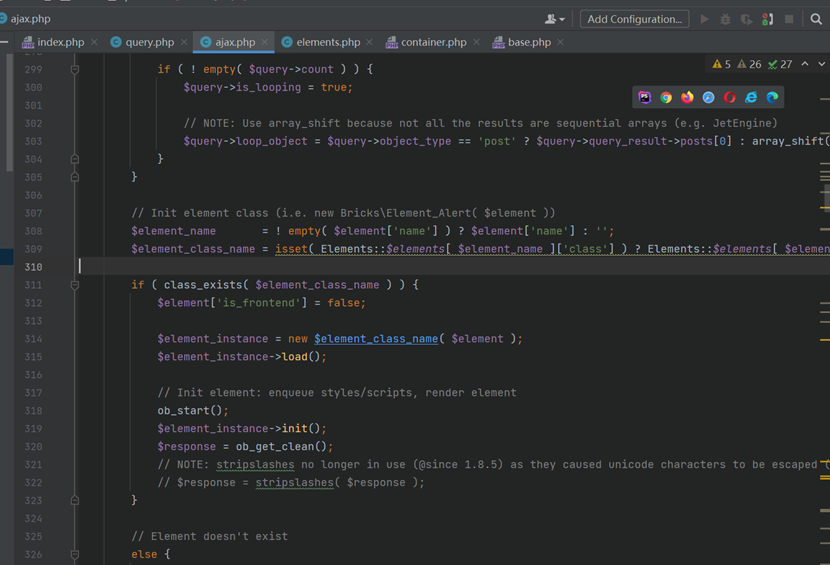Open file in Internet Explorer

click(751, 97)
